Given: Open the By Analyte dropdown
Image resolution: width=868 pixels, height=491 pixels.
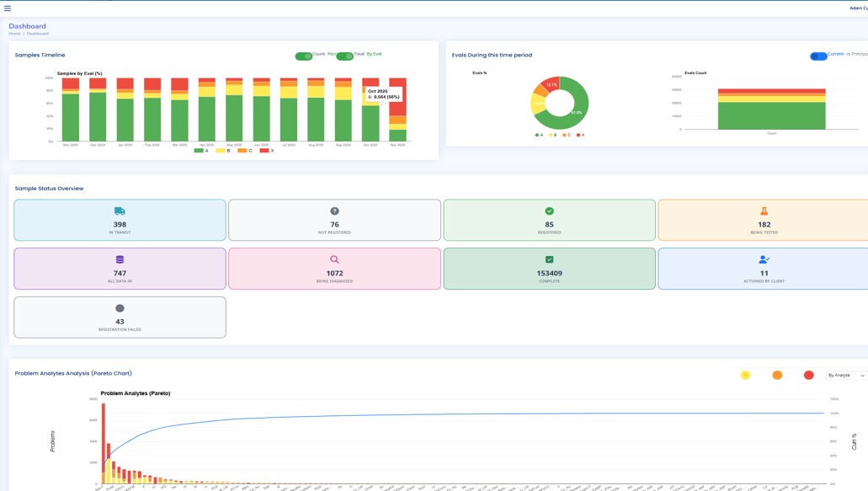Looking at the screenshot, I should point(846,376).
